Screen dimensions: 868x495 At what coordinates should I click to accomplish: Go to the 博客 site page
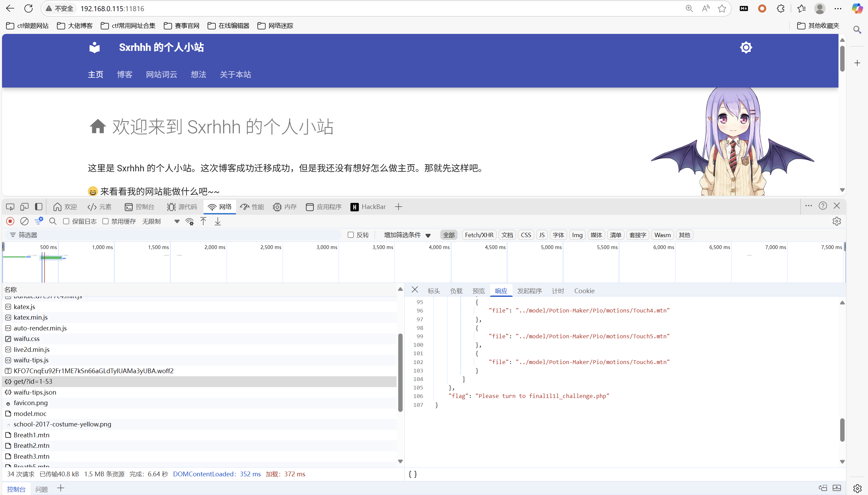tap(125, 74)
